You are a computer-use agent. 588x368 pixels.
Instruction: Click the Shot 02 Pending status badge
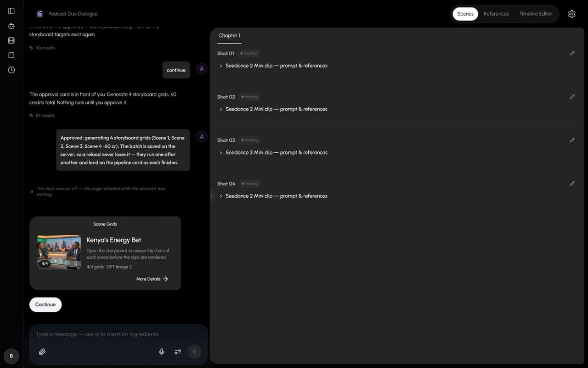coord(250,97)
